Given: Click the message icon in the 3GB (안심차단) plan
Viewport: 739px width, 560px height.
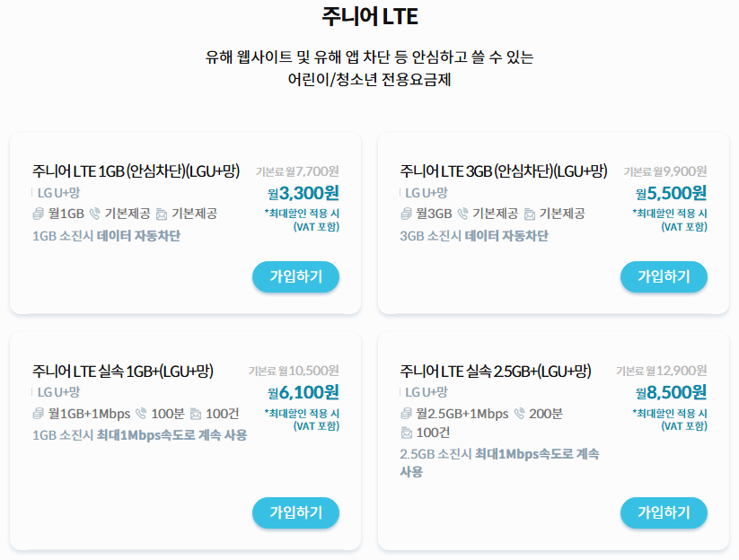Looking at the screenshot, I should pyautogui.click(x=529, y=215).
